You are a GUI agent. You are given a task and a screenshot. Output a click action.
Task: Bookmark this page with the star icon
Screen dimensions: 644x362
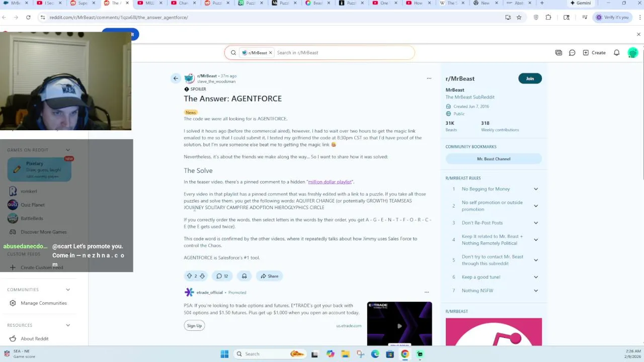click(x=519, y=17)
